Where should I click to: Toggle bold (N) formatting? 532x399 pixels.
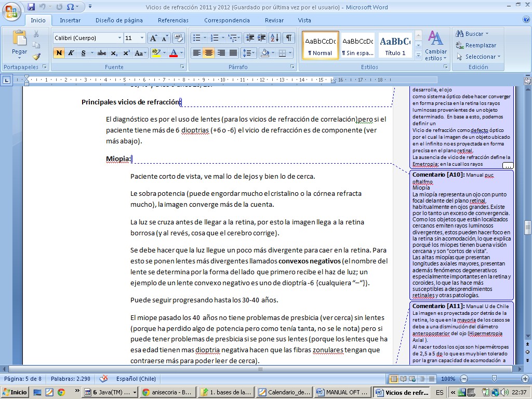coord(59,53)
